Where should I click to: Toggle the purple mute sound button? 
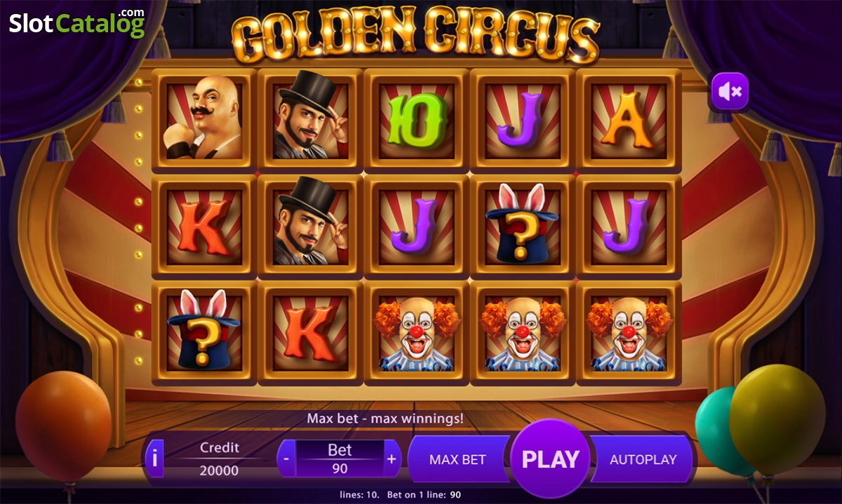coord(730,91)
